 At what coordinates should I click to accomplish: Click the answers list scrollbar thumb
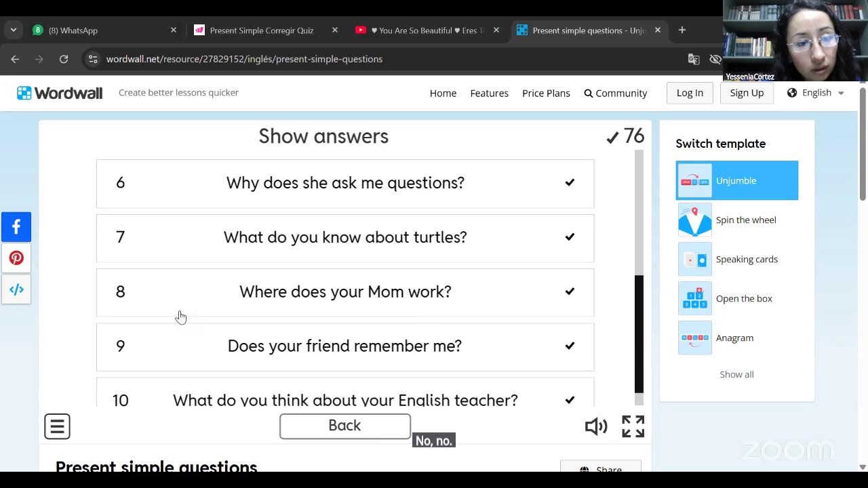(639, 333)
